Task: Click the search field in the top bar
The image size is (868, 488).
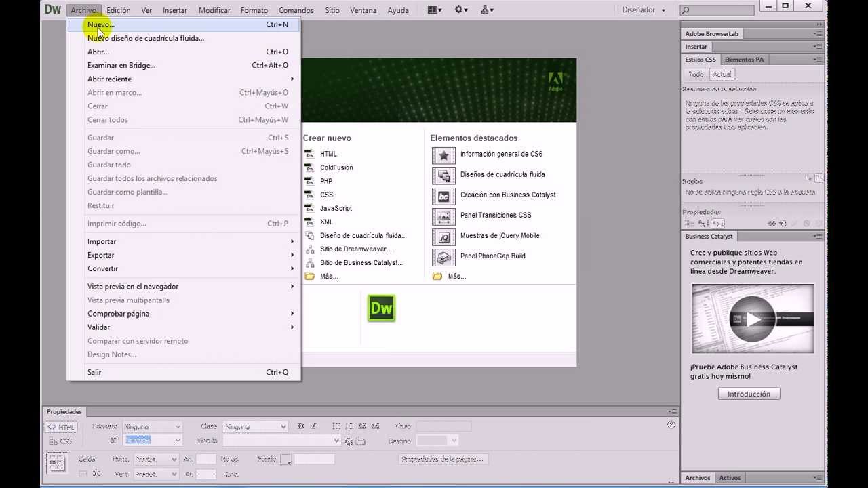Action: pos(717,10)
